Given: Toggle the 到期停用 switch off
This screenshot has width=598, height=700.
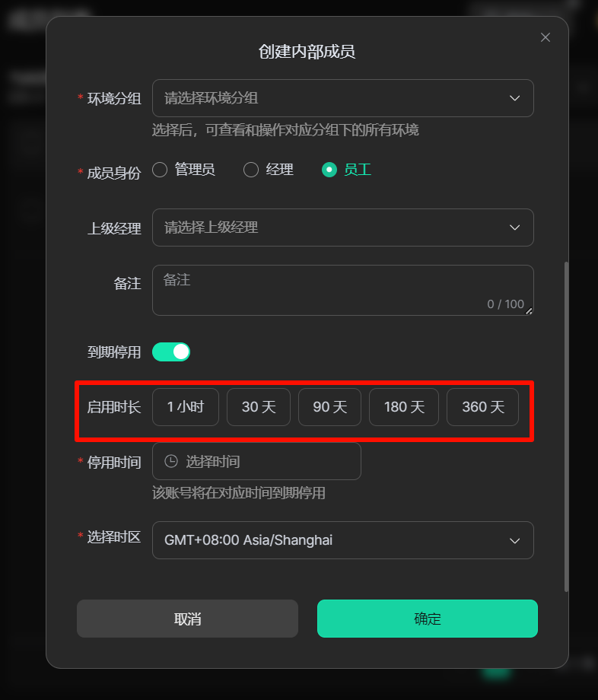Looking at the screenshot, I should coord(171,352).
